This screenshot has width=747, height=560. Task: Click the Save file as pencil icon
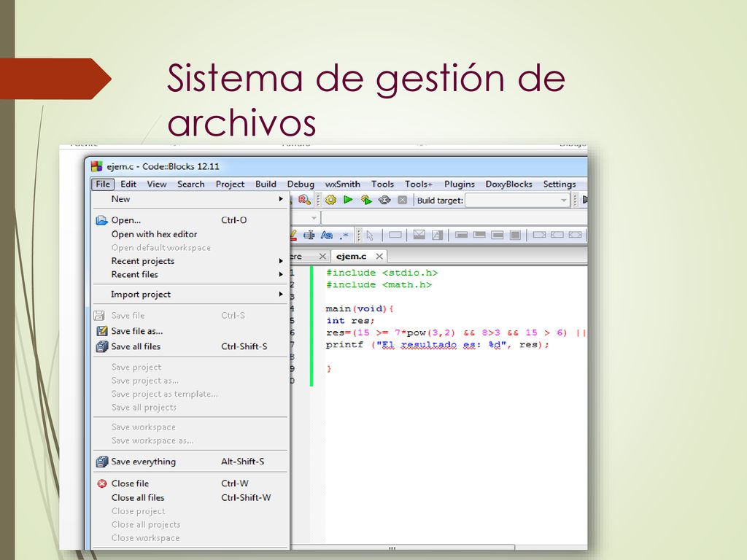coord(101,331)
